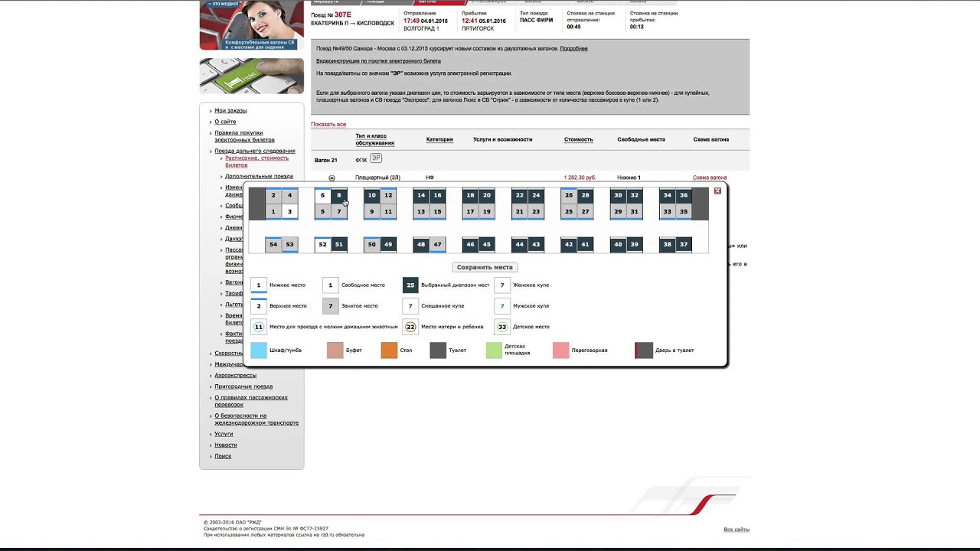The height and width of the screenshot is (551, 980).
Task: Toggle seat 28 in the seat map
Action: coord(585,195)
